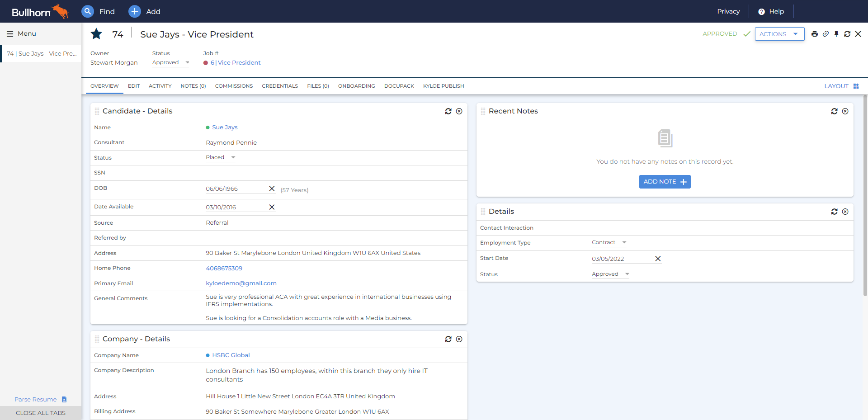Open the Activity tab

[160, 86]
